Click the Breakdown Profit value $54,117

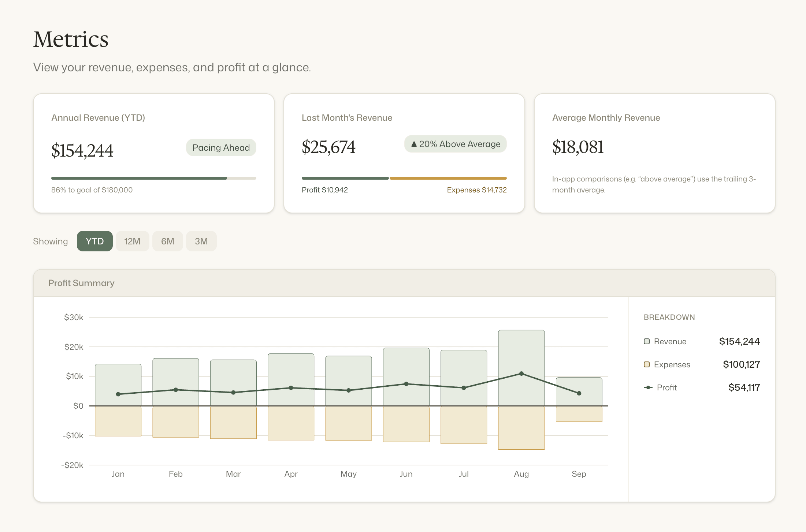click(744, 387)
